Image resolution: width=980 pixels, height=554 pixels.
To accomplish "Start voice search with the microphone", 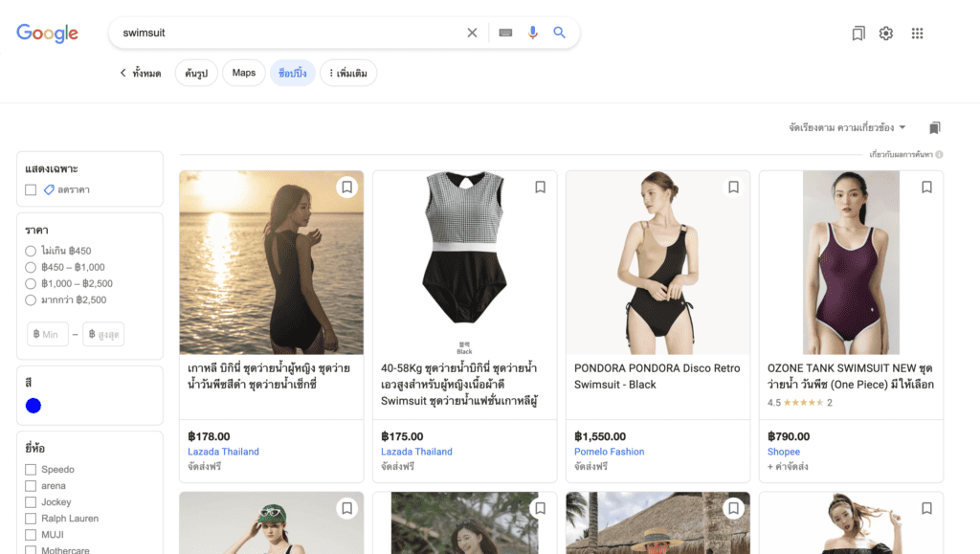I will point(532,33).
